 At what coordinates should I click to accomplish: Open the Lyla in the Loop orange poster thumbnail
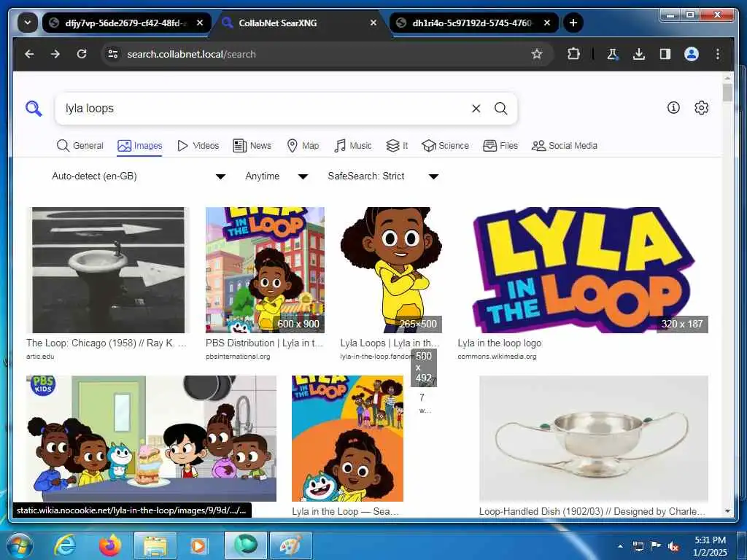point(348,438)
